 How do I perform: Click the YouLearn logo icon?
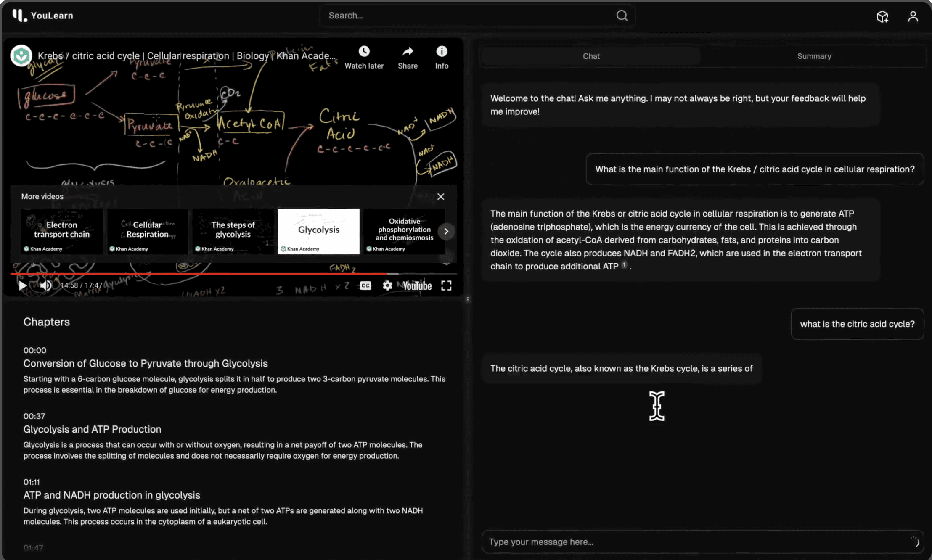tap(19, 16)
